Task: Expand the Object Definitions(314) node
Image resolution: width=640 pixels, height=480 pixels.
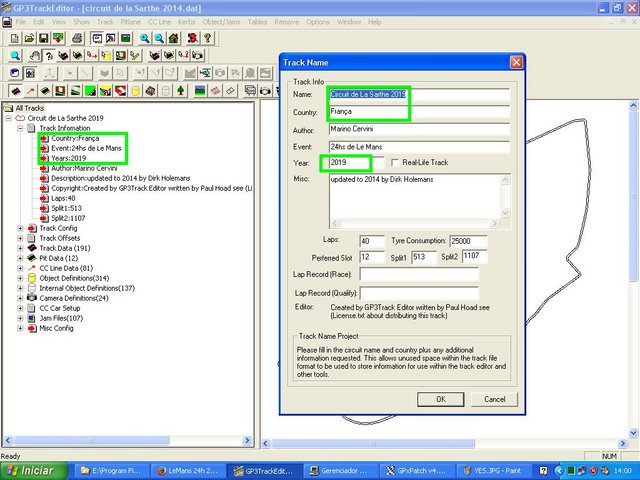Action: pos(20,278)
